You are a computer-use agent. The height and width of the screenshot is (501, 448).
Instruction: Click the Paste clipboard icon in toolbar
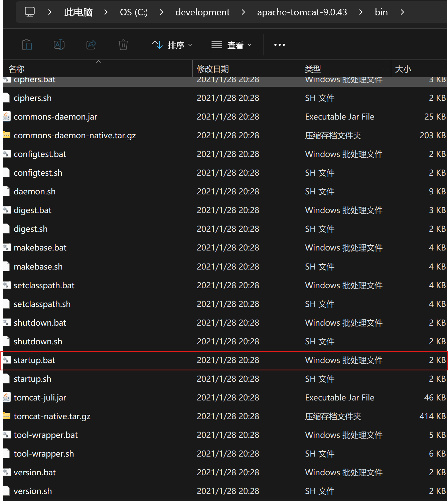coord(27,45)
